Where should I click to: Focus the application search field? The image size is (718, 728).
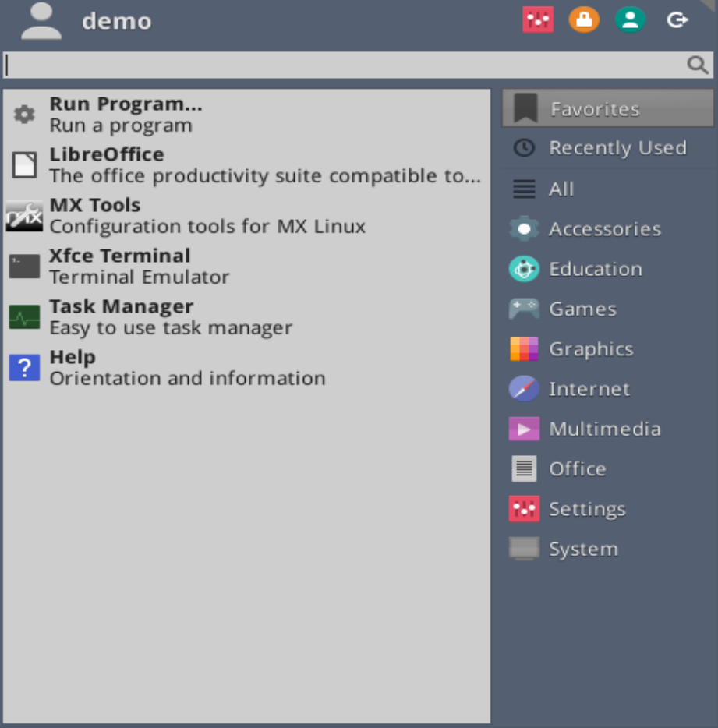tap(358, 65)
